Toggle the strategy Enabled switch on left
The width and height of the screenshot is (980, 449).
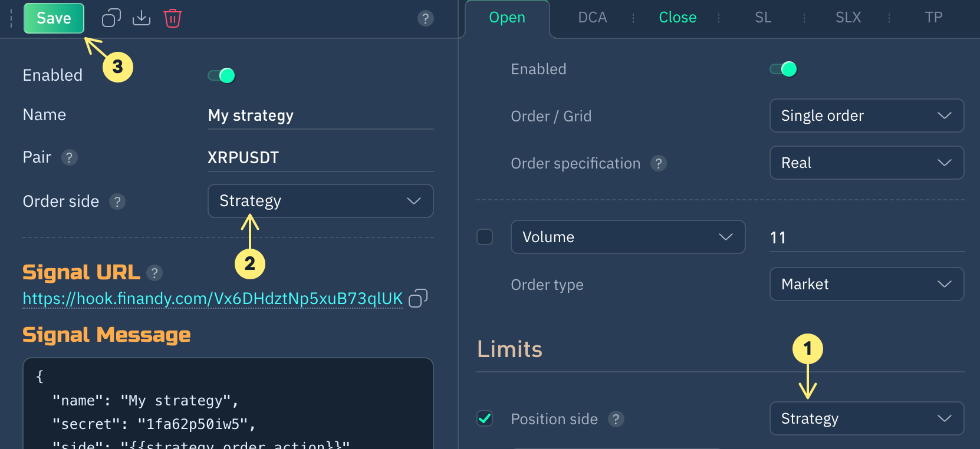(222, 75)
